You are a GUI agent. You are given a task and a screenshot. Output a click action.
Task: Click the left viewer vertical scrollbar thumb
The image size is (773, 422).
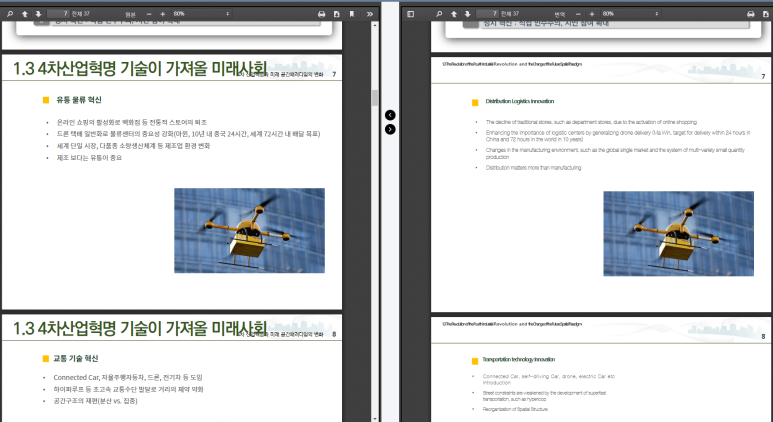tap(375, 98)
